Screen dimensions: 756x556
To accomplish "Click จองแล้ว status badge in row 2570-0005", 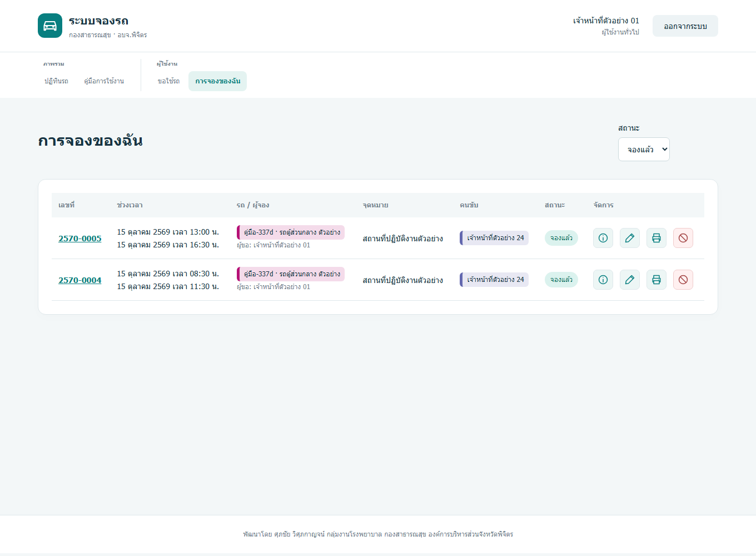I will click(x=561, y=238).
